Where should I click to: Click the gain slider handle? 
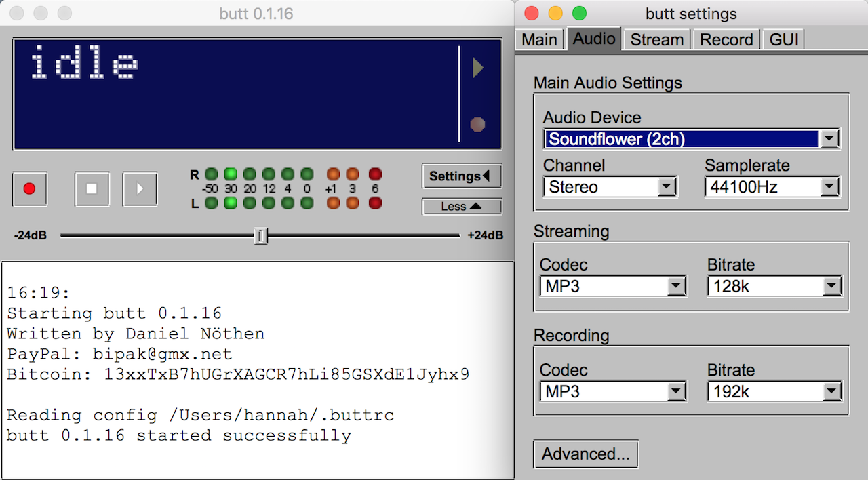point(260,236)
